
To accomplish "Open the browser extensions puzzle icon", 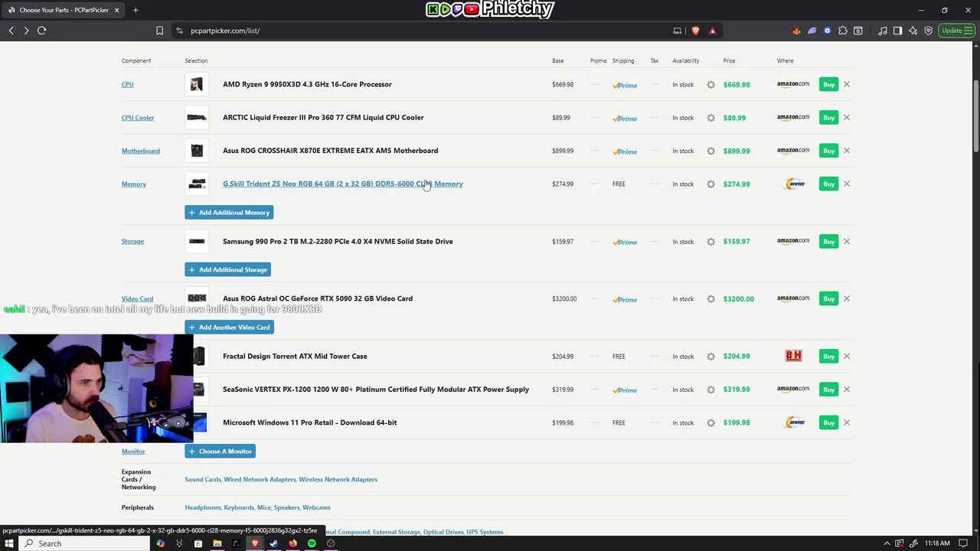I will click(x=843, y=31).
